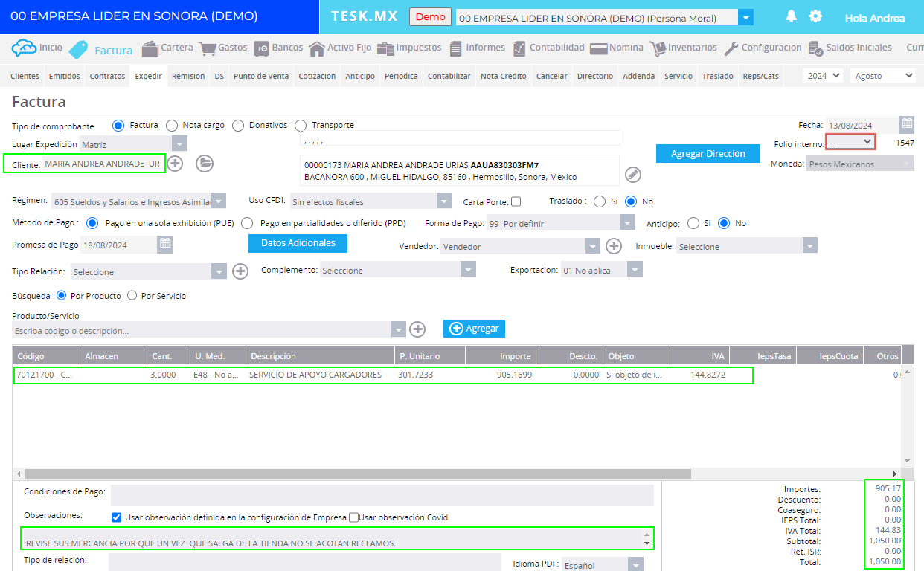Open Exportacion dropdown
The width and height of the screenshot is (924, 571).
point(635,271)
